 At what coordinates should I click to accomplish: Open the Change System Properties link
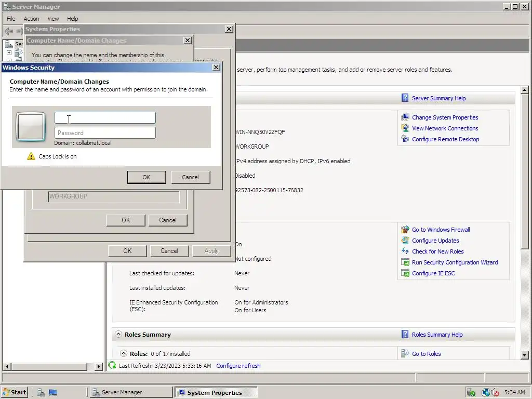click(x=445, y=117)
